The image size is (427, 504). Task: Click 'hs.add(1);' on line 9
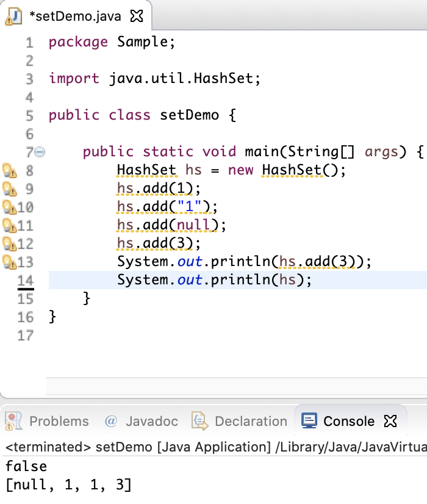tap(159, 189)
